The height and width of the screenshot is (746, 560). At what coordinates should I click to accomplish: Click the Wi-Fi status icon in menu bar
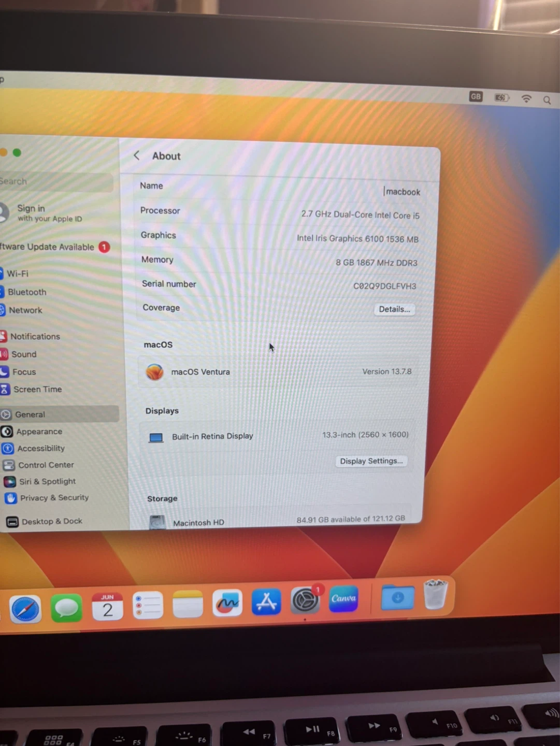(526, 98)
